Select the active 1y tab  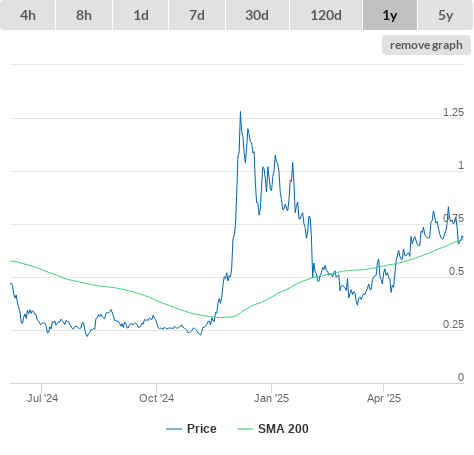tap(390, 15)
